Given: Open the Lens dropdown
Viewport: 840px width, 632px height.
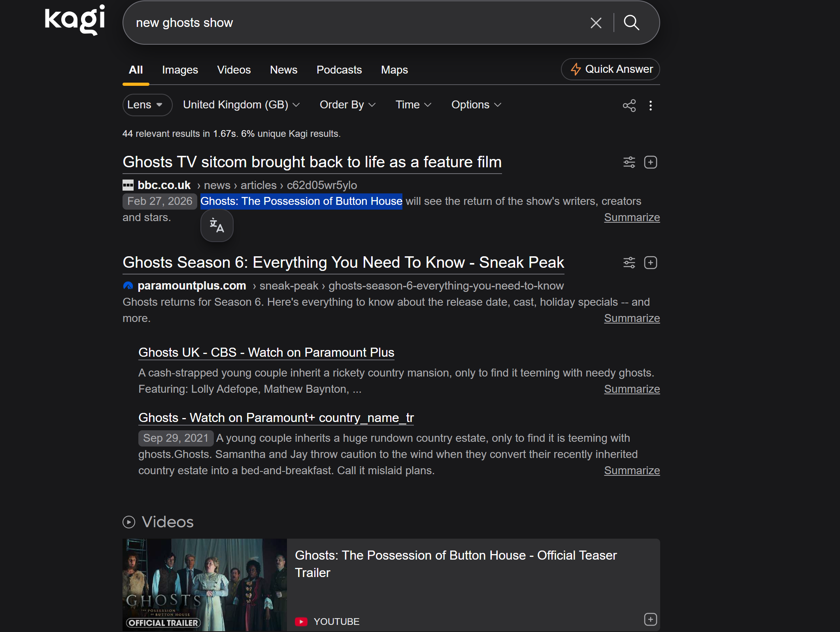Looking at the screenshot, I should click(147, 105).
